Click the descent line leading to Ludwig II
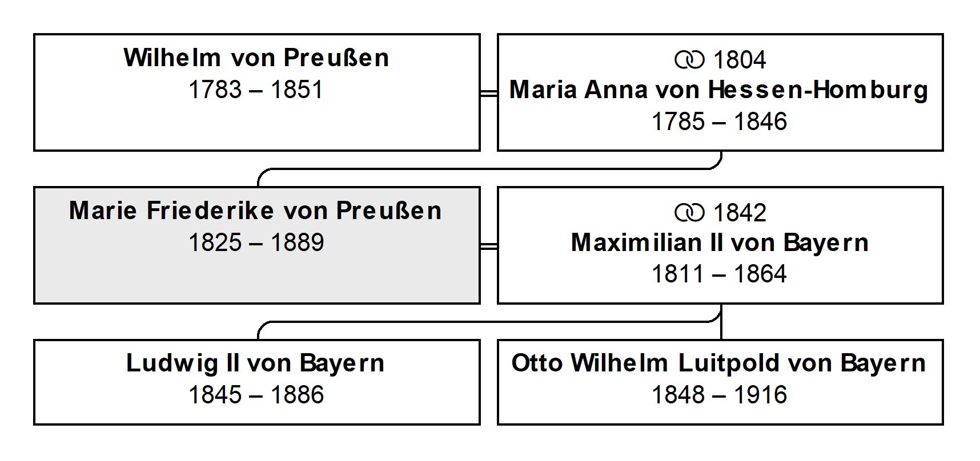Viewport: 980px width, 461px height. (489, 322)
